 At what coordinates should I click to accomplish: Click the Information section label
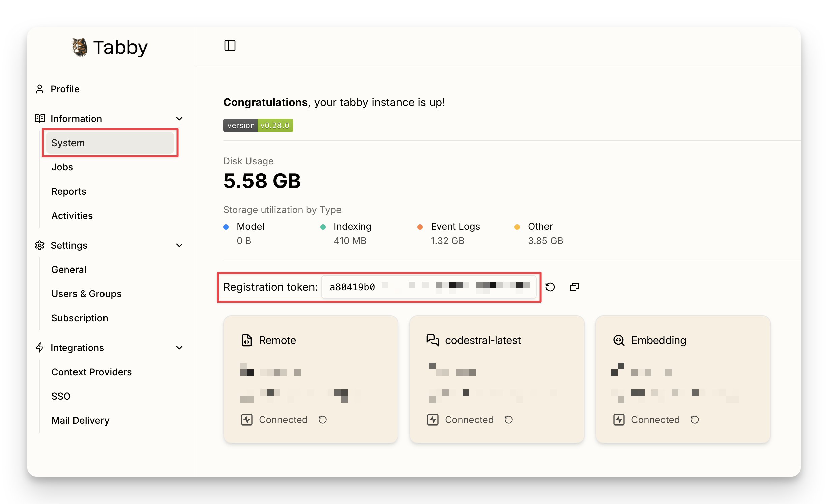click(x=76, y=119)
